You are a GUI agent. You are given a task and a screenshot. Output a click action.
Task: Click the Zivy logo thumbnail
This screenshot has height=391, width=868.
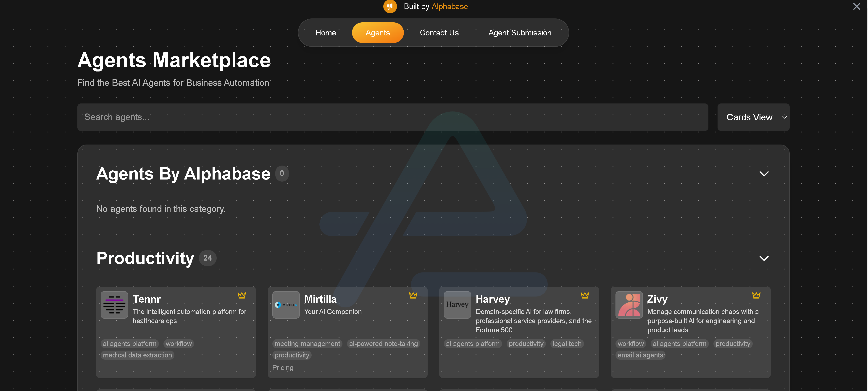(x=629, y=305)
